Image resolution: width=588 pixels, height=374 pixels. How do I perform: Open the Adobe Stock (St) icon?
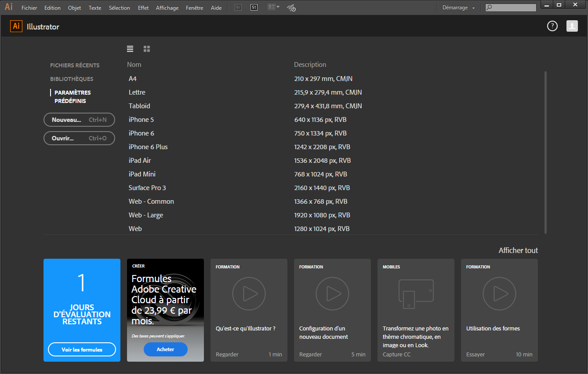point(254,7)
